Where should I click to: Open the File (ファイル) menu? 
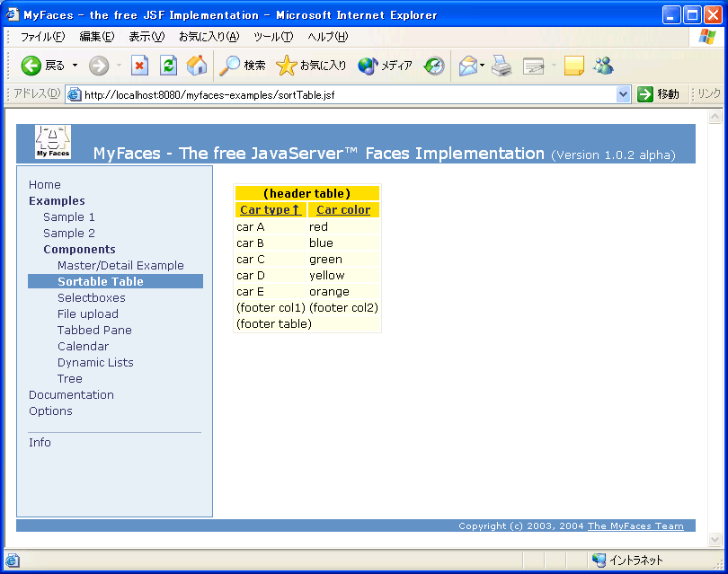(43, 37)
